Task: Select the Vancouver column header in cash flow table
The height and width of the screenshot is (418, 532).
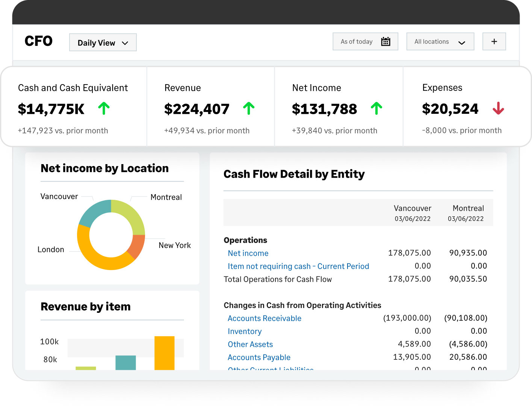Action: click(x=412, y=208)
